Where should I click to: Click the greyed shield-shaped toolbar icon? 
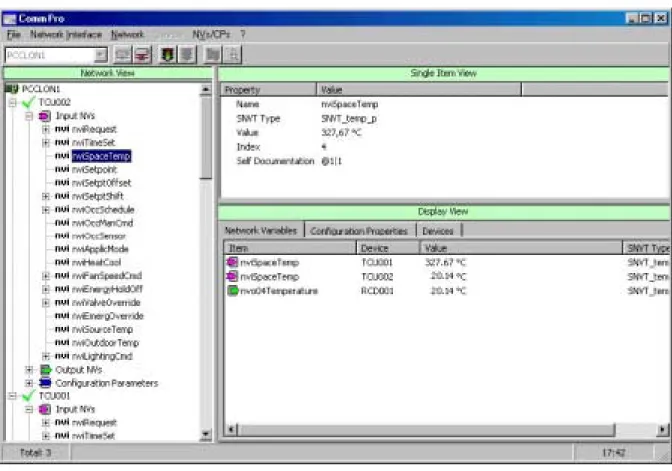click(187, 55)
